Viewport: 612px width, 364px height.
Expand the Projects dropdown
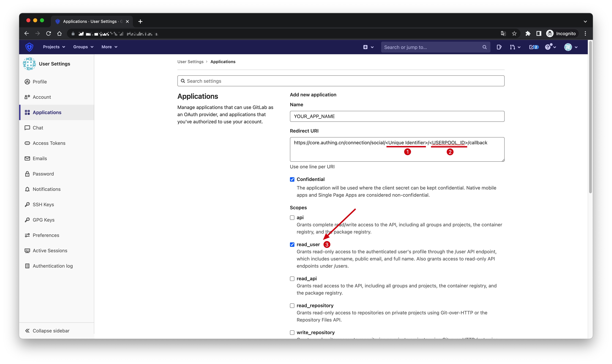pyautogui.click(x=54, y=47)
